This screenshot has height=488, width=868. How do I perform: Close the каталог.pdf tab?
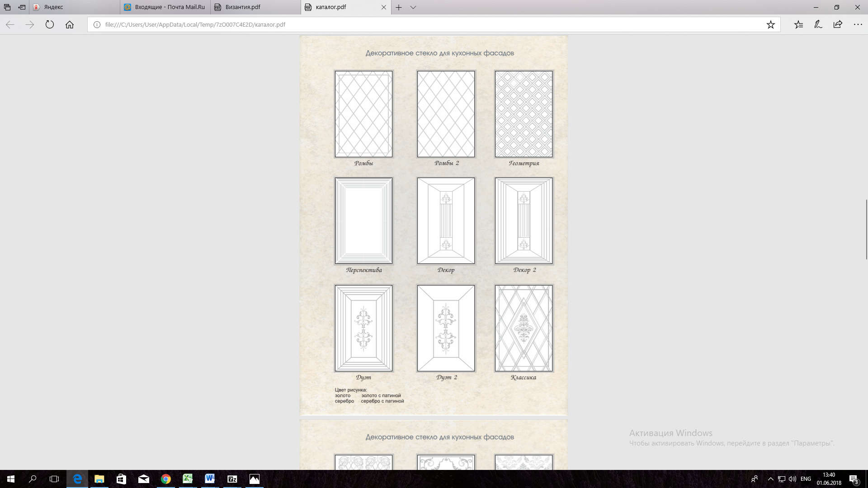[x=384, y=7]
